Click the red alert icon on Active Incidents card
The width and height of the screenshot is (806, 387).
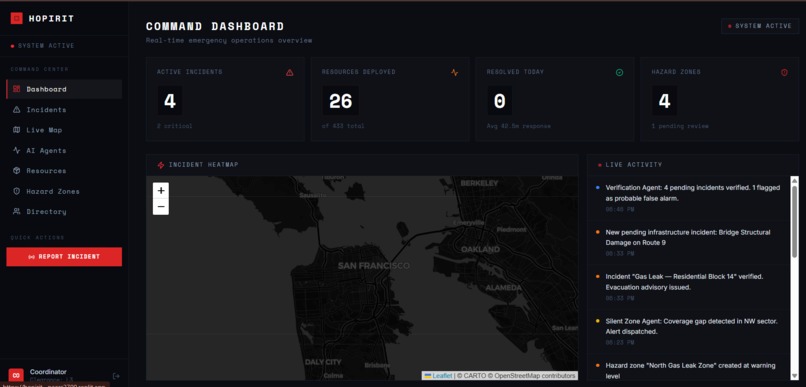(x=289, y=72)
